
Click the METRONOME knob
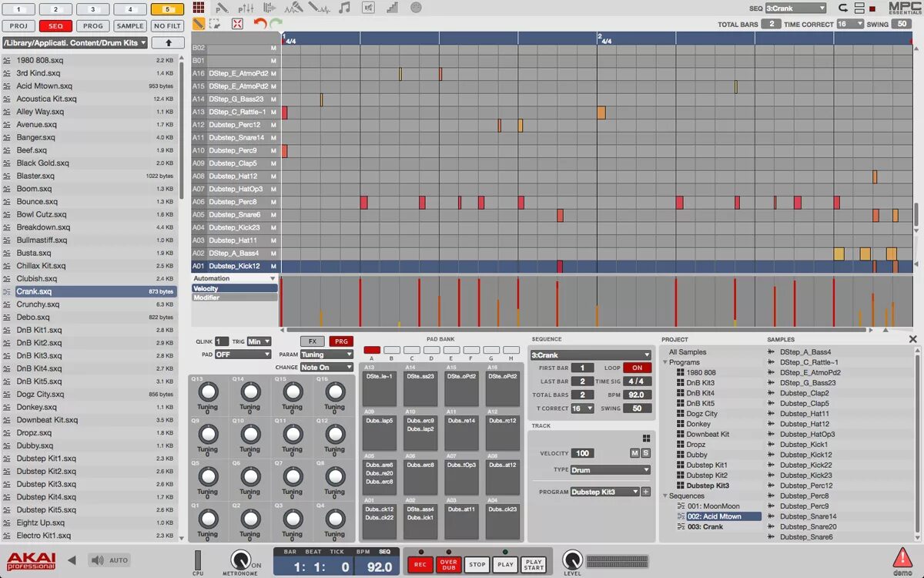coord(241,560)
